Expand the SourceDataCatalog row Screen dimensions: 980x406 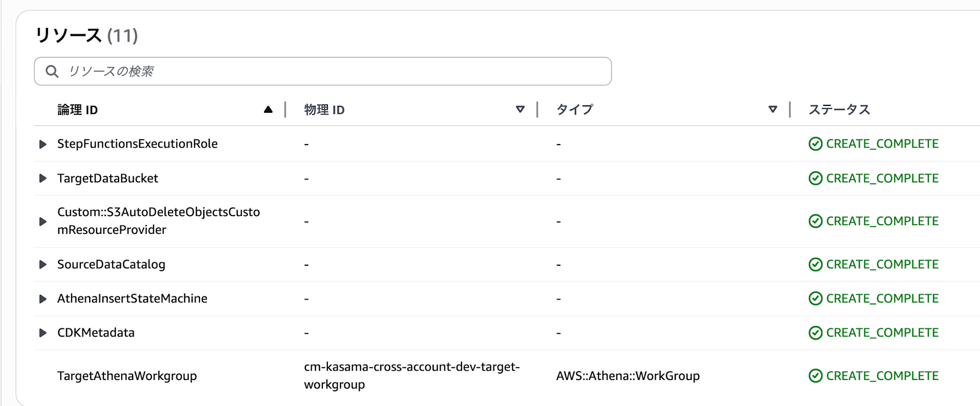(x=43, y=265)
